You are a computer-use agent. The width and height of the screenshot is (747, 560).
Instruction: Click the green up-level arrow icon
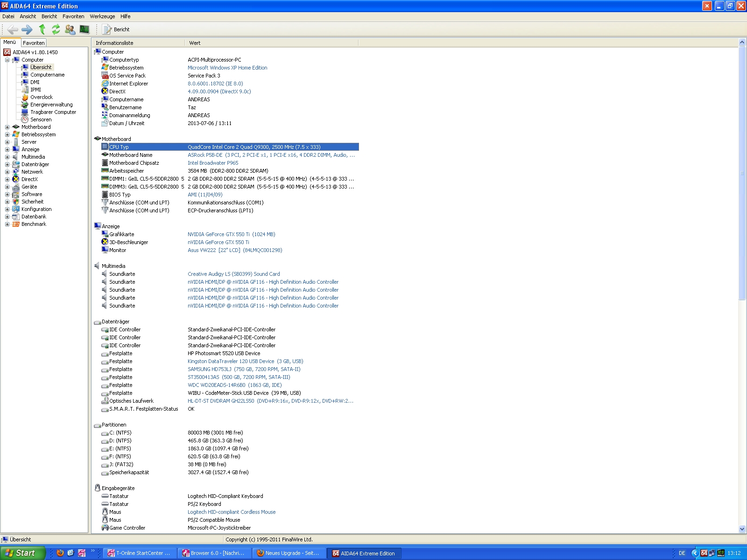point(42,29)
